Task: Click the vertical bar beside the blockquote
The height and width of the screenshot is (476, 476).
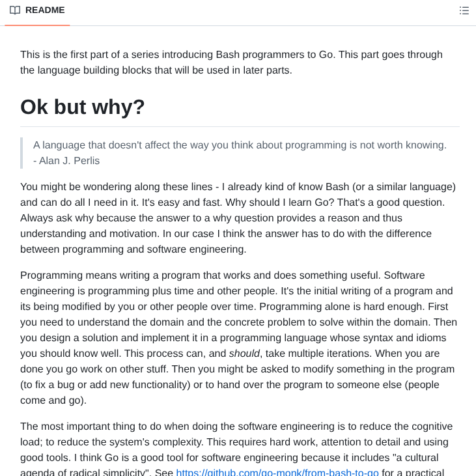Action: (x=21, y=153)
